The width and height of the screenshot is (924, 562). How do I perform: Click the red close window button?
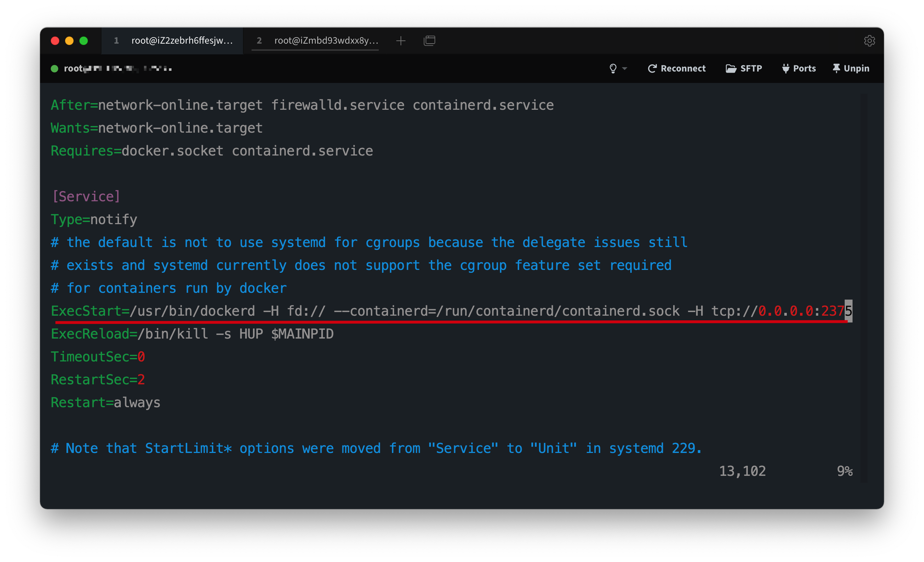(55, 40)
